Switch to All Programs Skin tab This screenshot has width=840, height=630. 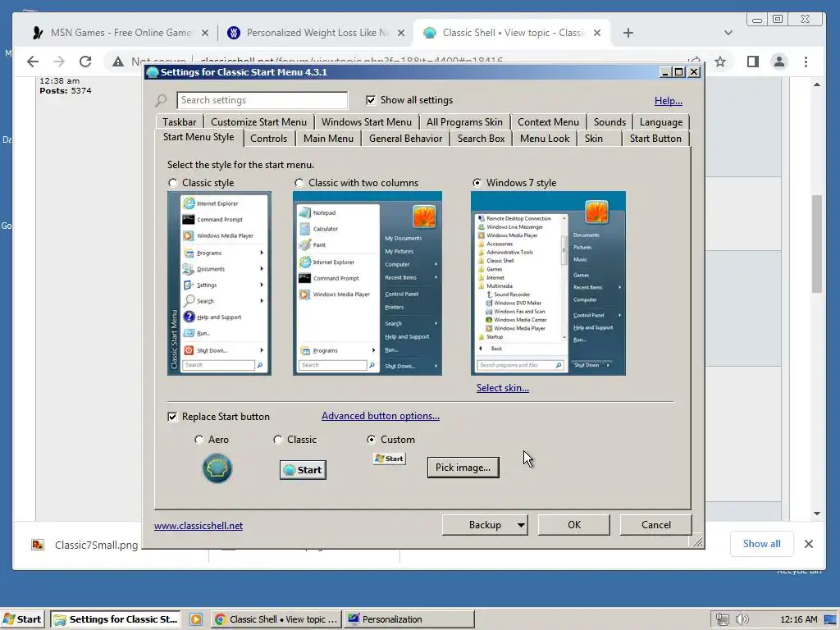(x=464, y=122)
